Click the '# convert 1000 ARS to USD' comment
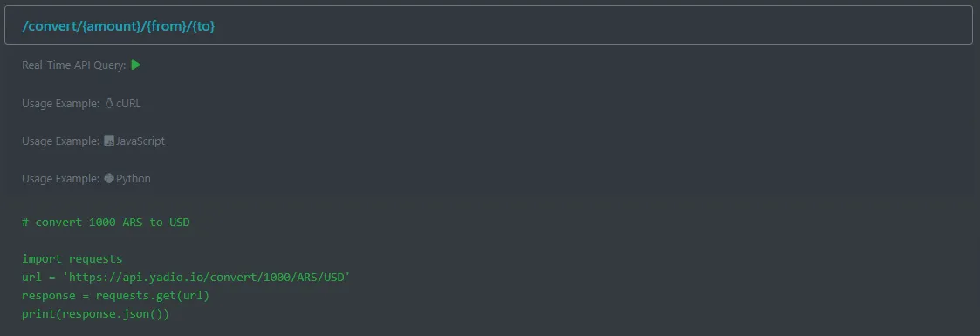 pyautogui.click(x=106, y=222)
